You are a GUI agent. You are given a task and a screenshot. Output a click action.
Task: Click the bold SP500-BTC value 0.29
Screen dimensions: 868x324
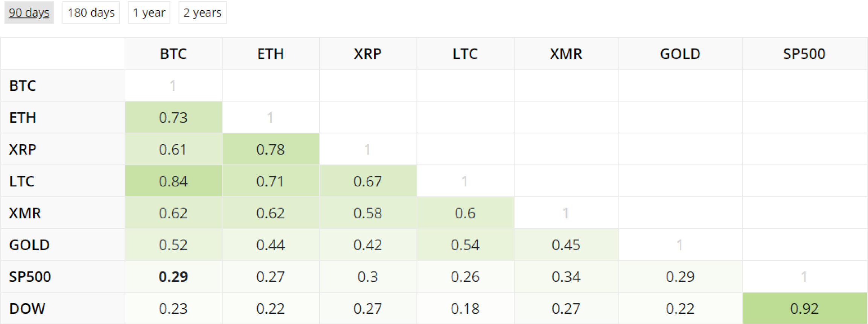click(x=173, y=277)
